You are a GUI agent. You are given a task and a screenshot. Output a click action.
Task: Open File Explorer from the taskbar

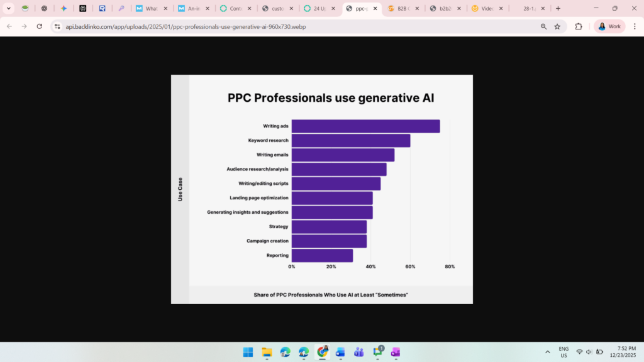click(267, 352)
